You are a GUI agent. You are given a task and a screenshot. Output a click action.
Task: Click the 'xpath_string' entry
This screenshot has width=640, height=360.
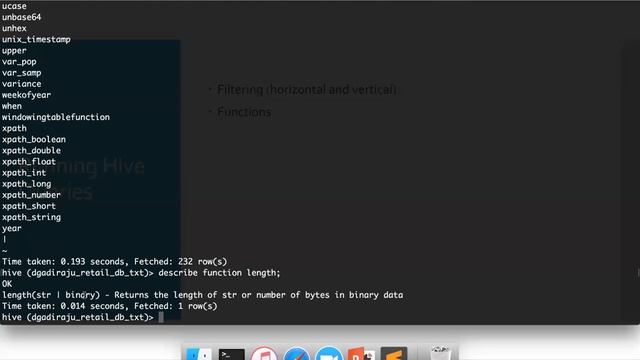click(31, 218)
